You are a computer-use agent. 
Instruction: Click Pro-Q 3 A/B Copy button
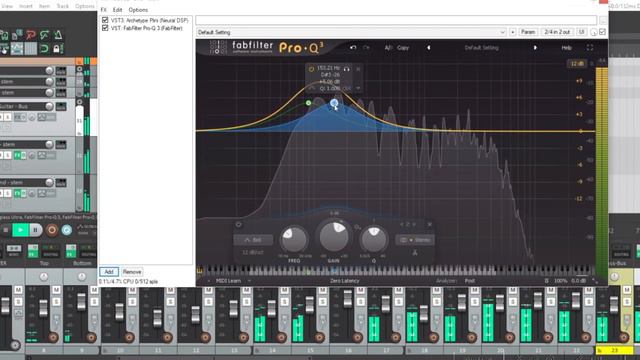[x=397, y=48]
